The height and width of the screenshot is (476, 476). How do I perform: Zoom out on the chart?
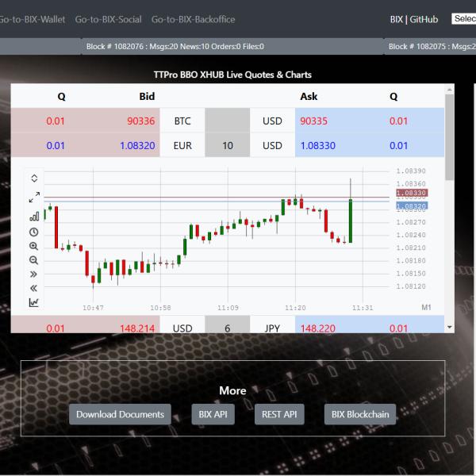click(x=34, y=259)
